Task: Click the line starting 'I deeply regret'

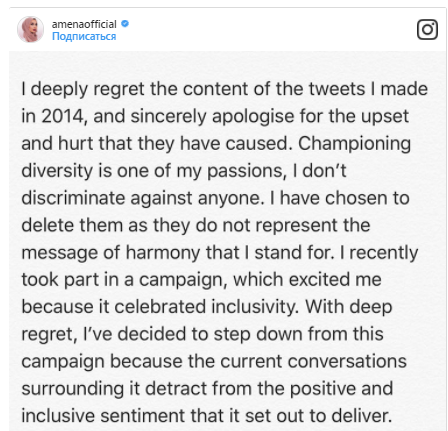Action: click(x=225, y=89)
